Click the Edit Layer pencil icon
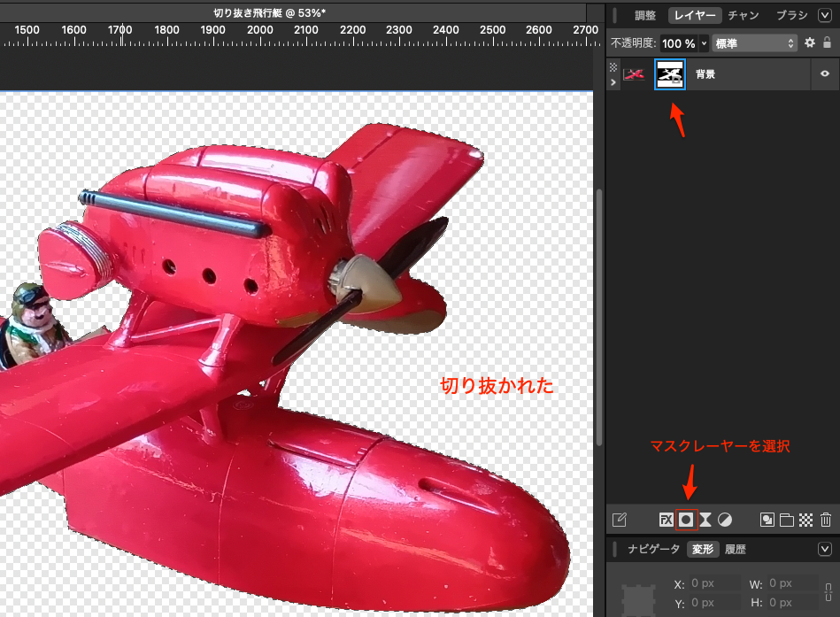840x617 pixels. (x=620, y=520)
